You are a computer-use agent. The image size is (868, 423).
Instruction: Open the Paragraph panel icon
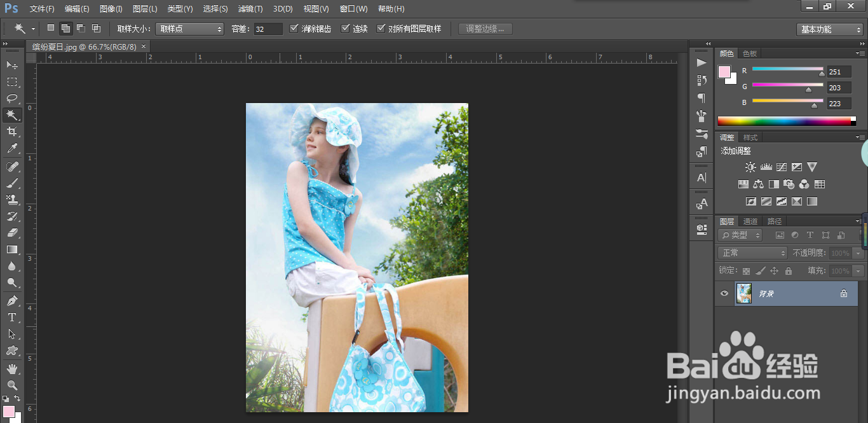pyautogui.click(x=702, y=98)
